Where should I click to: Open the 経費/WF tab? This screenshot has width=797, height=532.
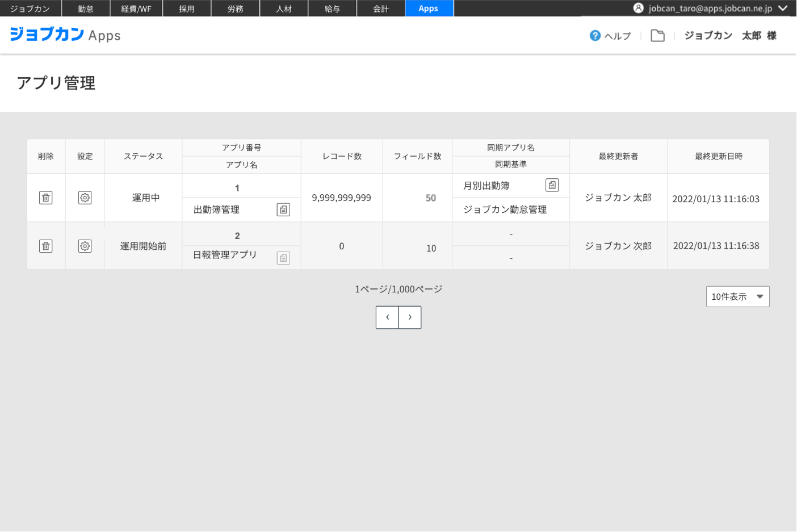pyautogui.click(x=136, y=9)
